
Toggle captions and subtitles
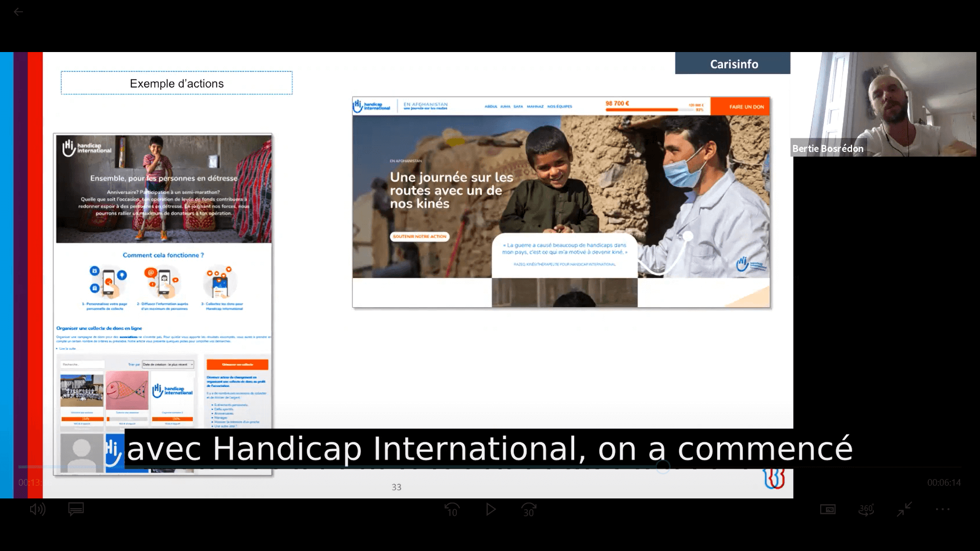coord(76,509)
